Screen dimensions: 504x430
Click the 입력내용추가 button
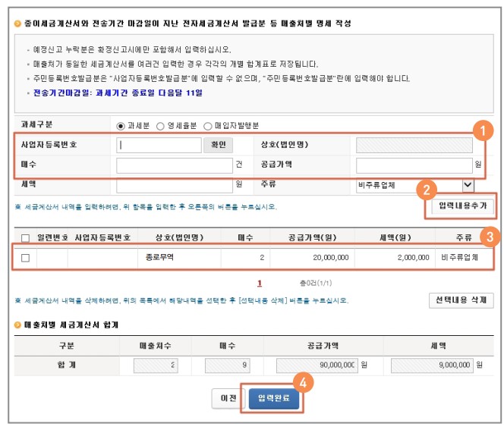[463, 206]
